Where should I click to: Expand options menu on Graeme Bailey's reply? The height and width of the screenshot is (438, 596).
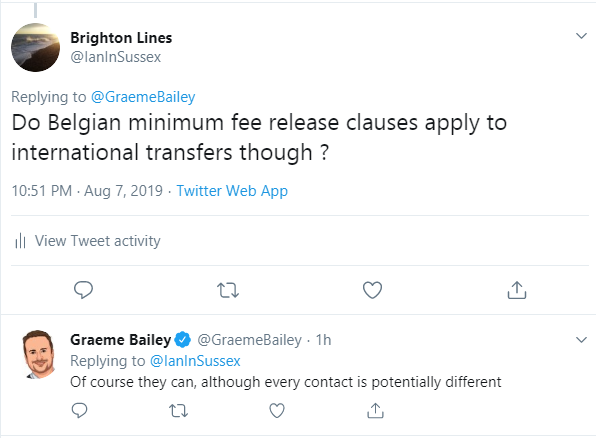coord(581,340)
